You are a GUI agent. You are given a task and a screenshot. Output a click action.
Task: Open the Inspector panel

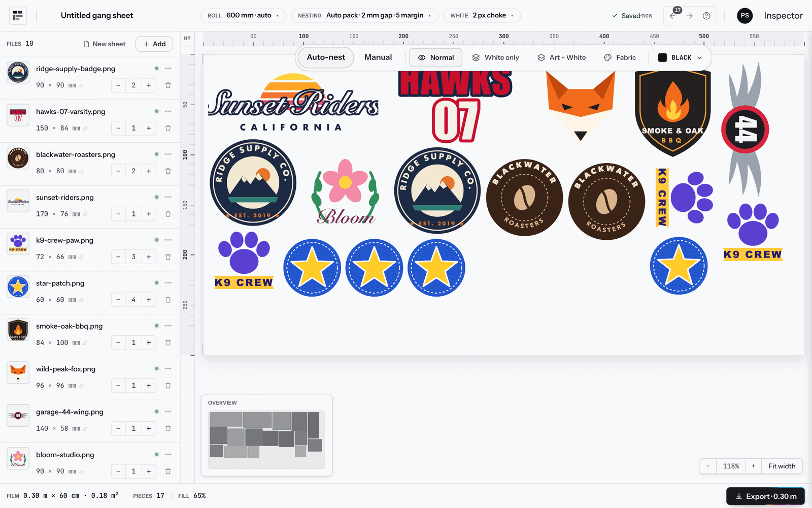783,16
